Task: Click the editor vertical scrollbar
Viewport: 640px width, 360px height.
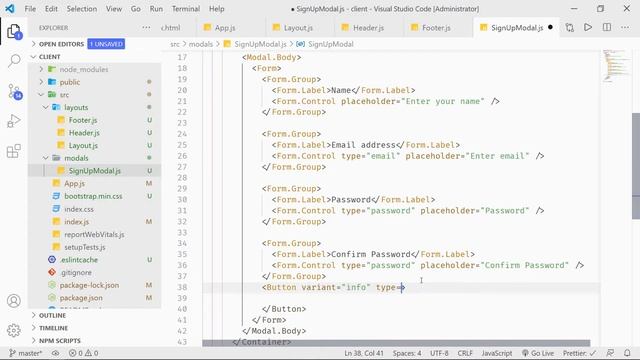Action: [x=636, y=166]
